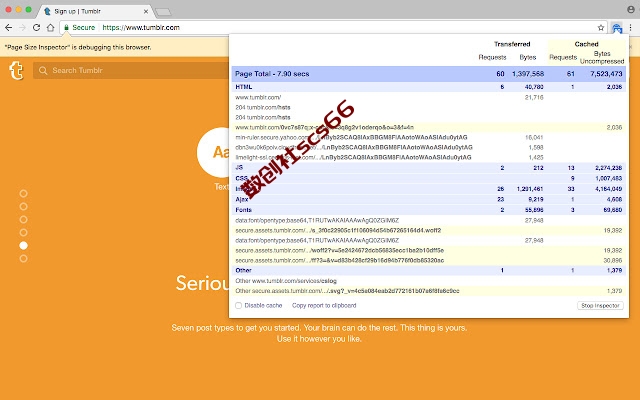Click the green Secure lock icon

(67, 27)
